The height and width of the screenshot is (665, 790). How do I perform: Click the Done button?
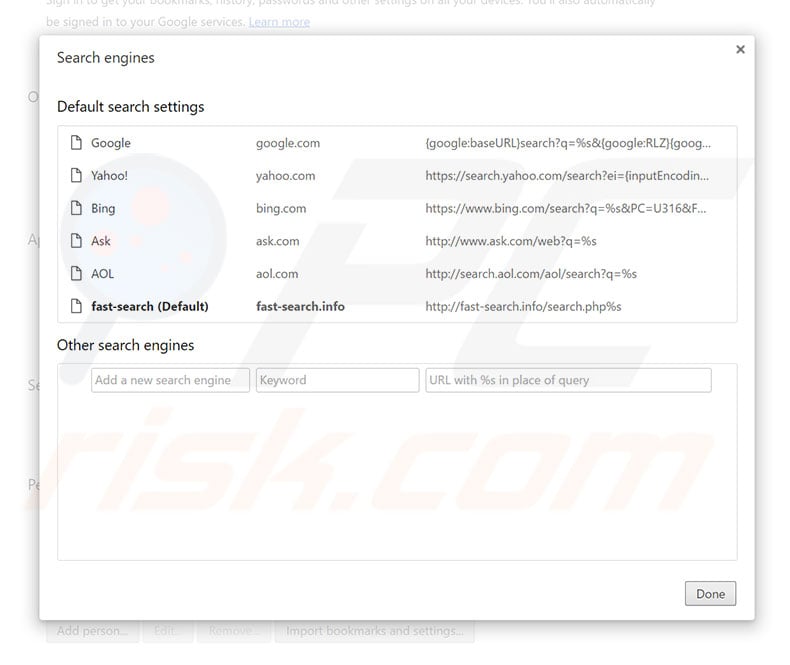[710, 594]
